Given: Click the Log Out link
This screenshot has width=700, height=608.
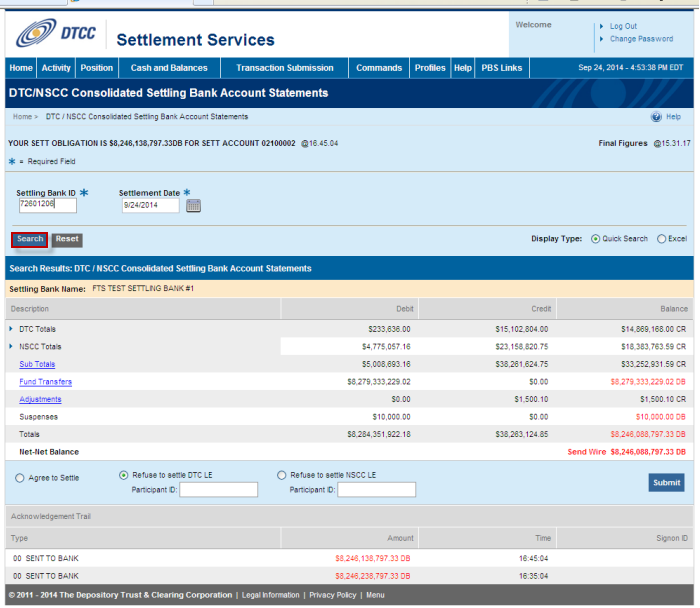Looking at the screenshot, I should click(624, 26).
